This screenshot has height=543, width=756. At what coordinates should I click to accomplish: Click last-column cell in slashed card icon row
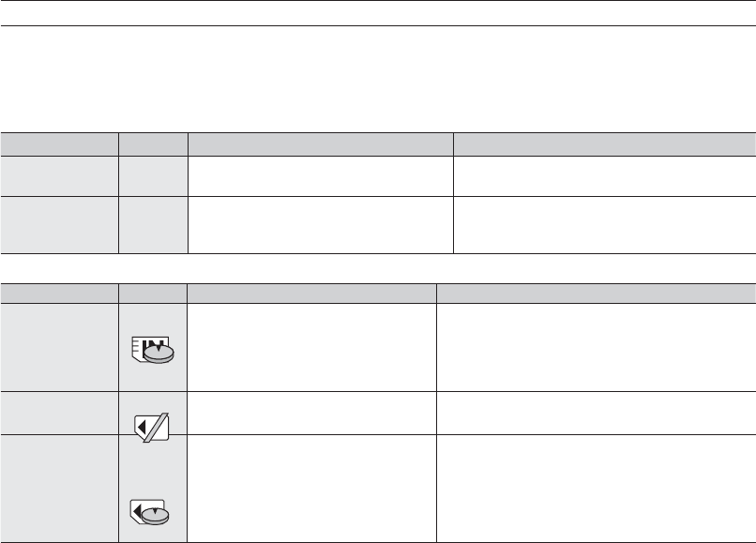[597, 413]
